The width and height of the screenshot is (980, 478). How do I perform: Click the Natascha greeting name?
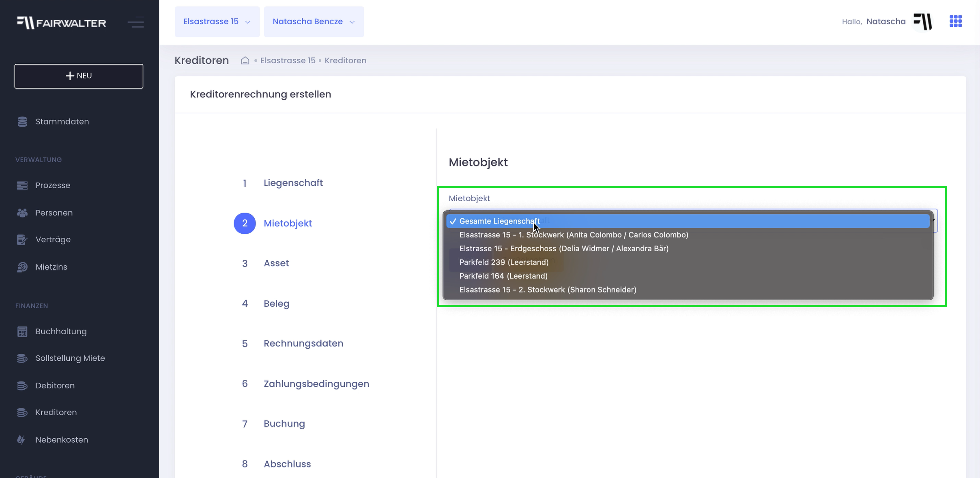[x=886, y=22]
